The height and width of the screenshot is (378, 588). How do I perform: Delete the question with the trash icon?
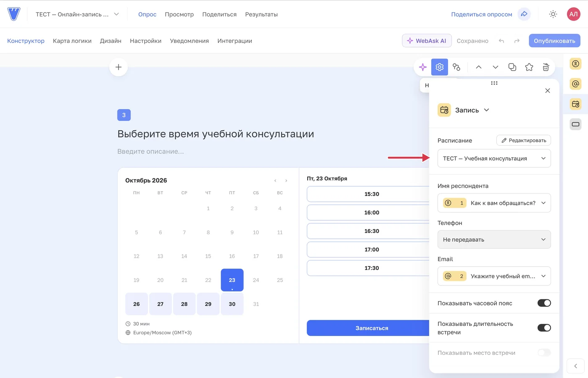(x=546, y=67)
